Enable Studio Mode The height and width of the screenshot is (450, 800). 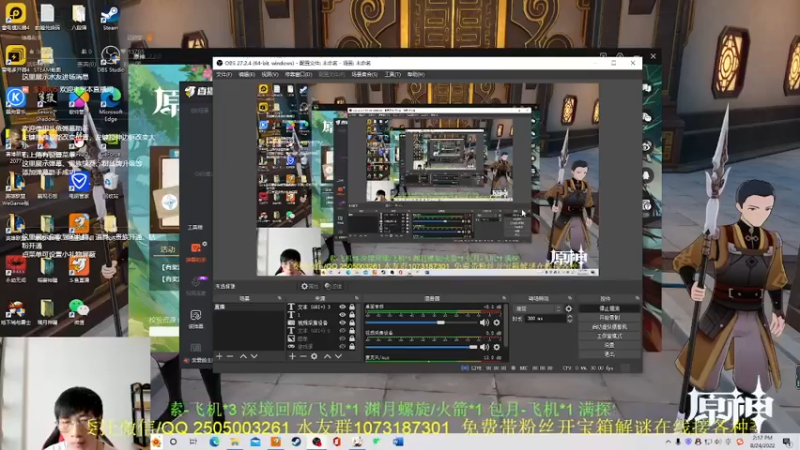pos(609,336)
